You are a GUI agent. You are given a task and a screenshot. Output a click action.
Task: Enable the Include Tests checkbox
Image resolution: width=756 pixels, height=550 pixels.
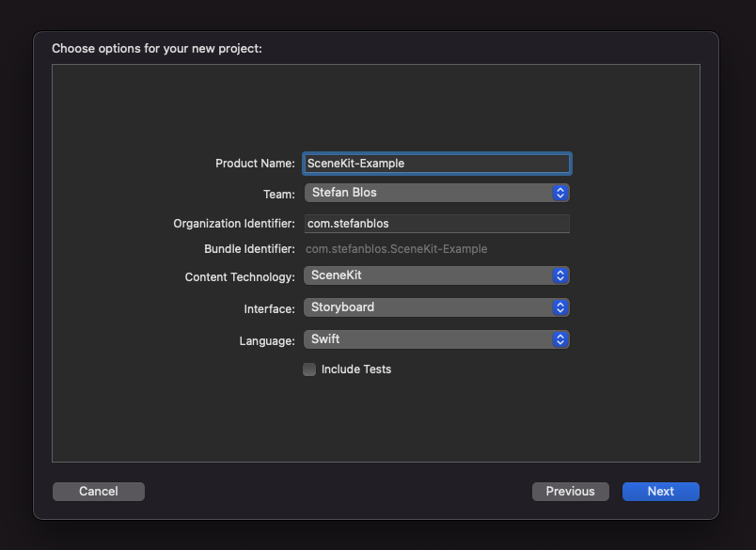[x=309, y=369]
